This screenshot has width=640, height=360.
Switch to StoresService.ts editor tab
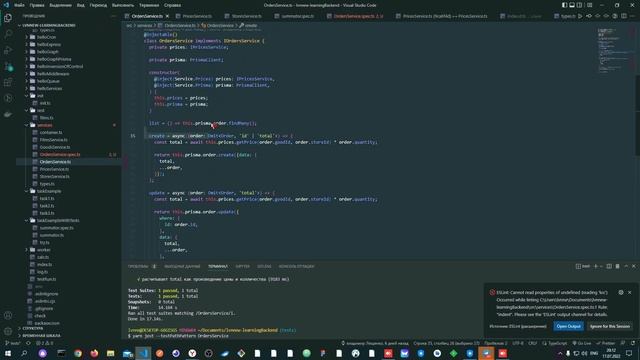(x=246, y=16)
